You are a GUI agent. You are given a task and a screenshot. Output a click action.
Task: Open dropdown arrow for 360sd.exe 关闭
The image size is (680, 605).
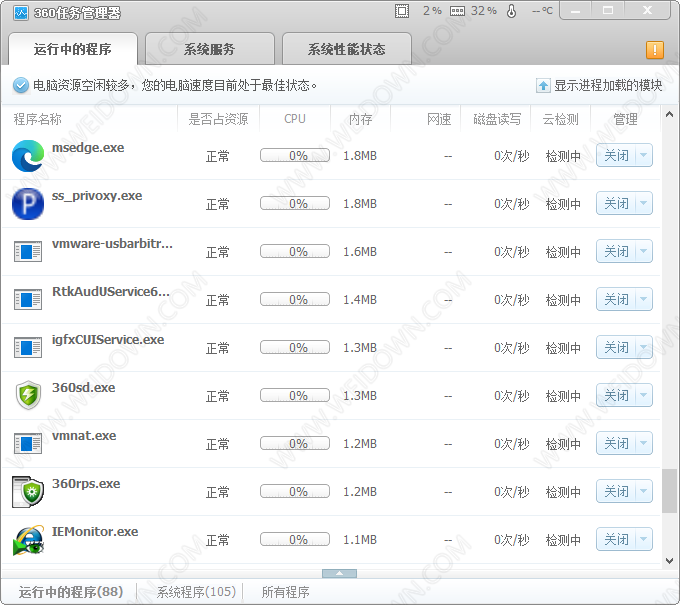pyautogui.click(x=644, y=395)
